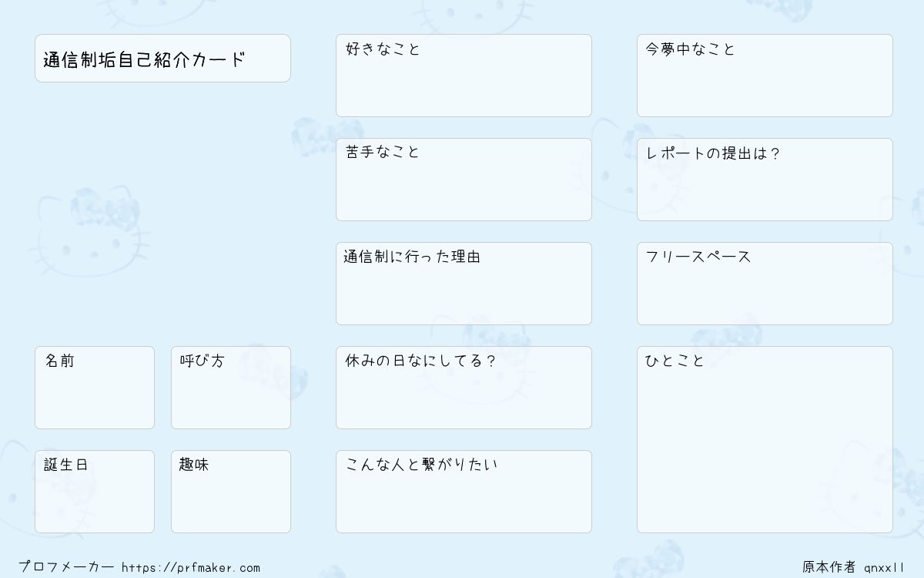Select the レポートの提出は? box
The image size is (924, 578).
point(765,180)
